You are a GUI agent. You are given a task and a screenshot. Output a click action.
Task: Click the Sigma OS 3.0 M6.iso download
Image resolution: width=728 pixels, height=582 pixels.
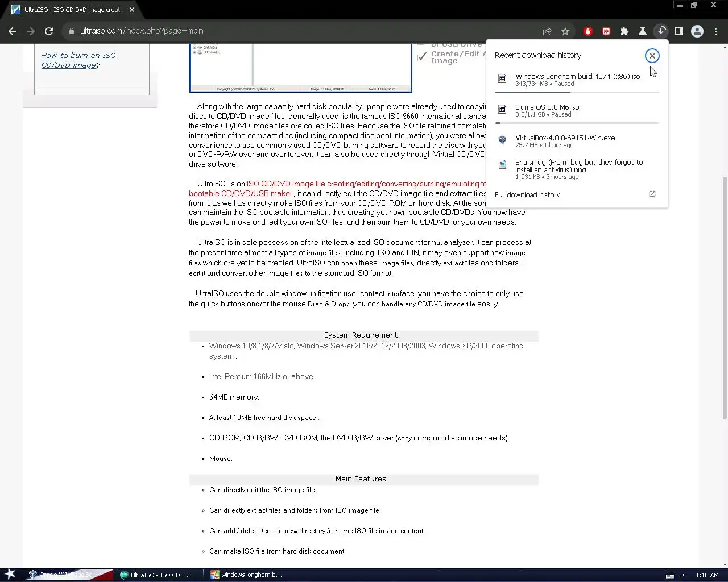tap(577, 110)
